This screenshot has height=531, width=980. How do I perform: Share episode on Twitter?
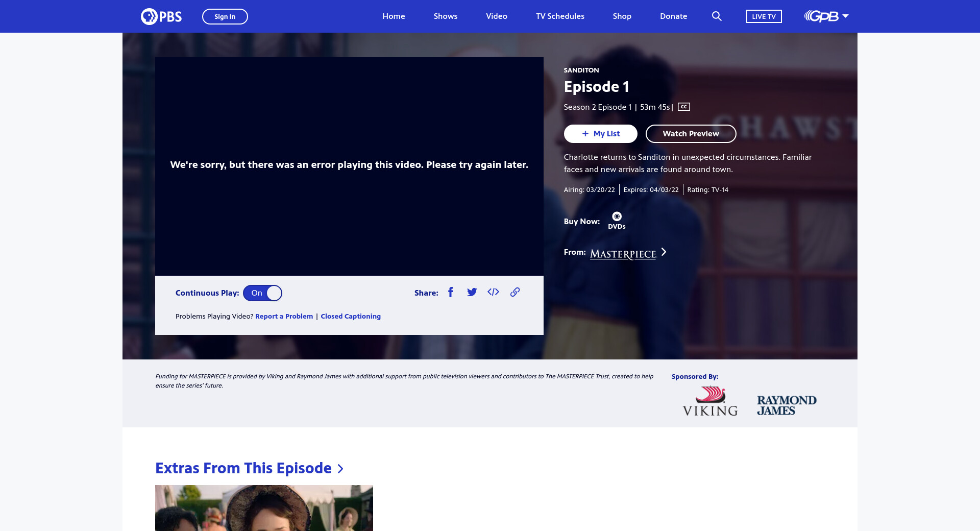pos(472,292)
